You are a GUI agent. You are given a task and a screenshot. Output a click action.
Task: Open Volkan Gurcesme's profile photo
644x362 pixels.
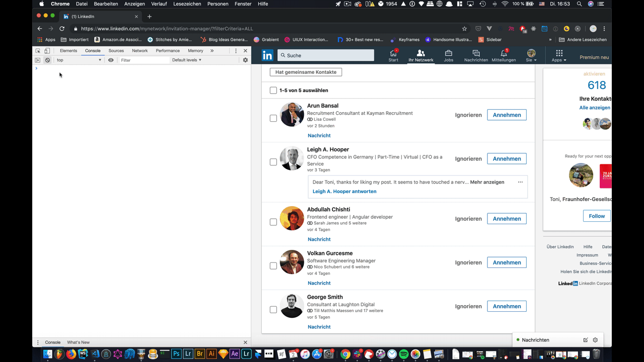click(x=292, y=262)
